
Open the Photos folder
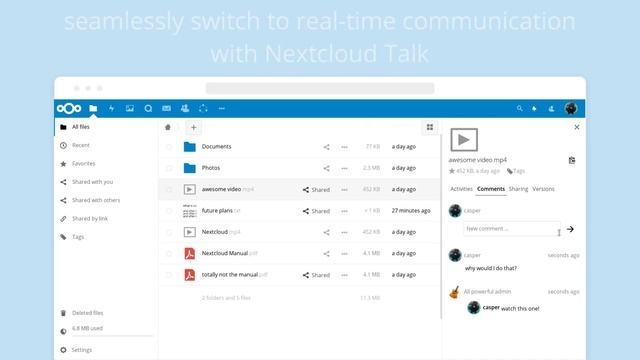pyautogui.click(x=211, y=168)
